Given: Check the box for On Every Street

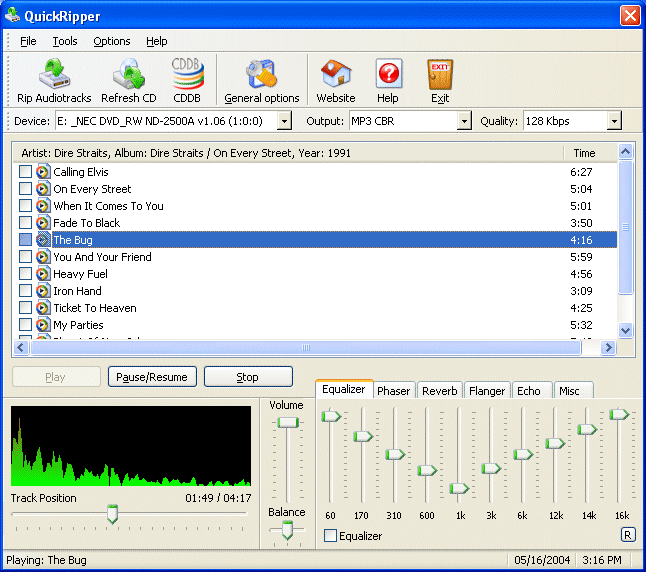Looking at the screenshot, I should coord(25,189).
